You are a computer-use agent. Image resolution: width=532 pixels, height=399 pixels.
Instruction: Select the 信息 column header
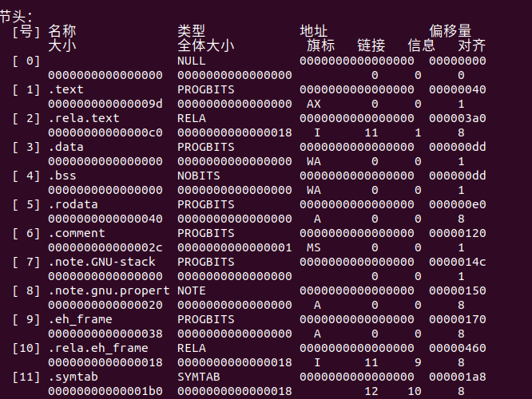coord(422,45)
